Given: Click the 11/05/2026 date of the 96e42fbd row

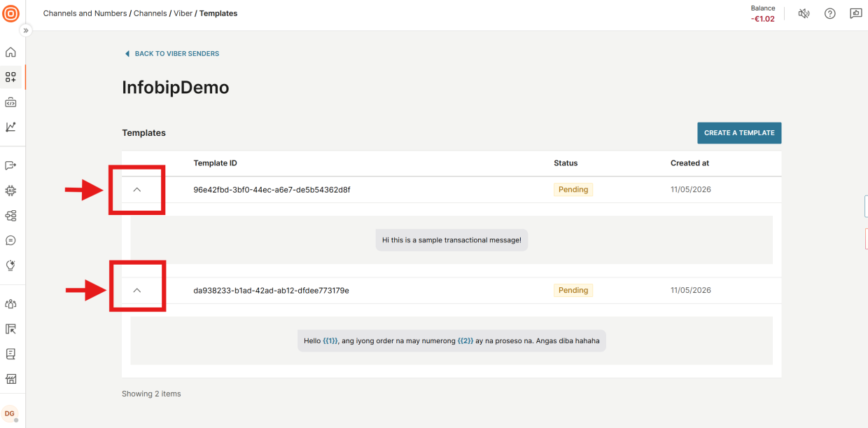Looking at the screenshot, I should (x=690, y=190).
